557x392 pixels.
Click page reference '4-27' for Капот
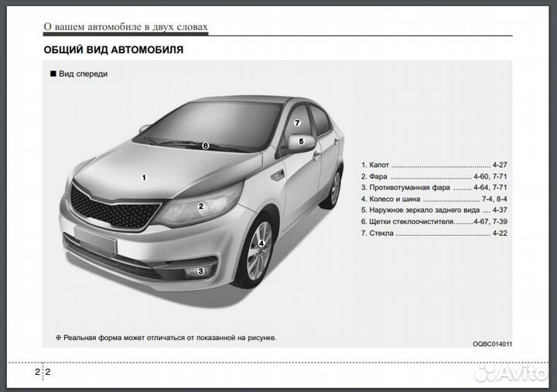[500, 165]
